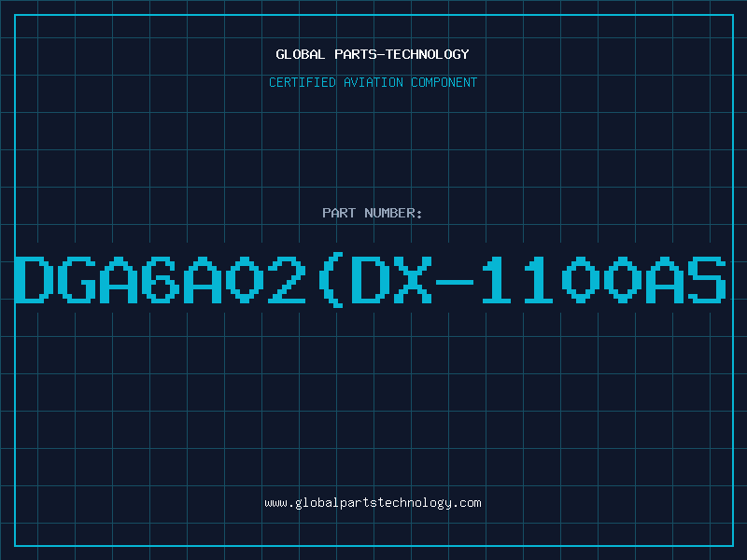Click the word PARTS-TECHNOLOGY in the header

tap(402, 54)
